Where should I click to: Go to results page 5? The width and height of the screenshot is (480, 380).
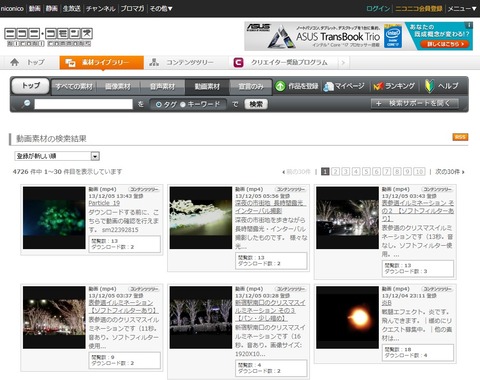click(x=366, y=172)
